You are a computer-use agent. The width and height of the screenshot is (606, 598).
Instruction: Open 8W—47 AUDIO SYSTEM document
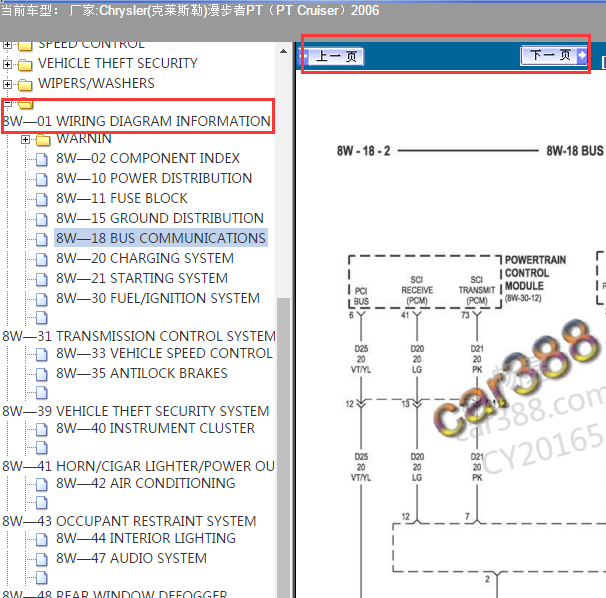point(131,558)
